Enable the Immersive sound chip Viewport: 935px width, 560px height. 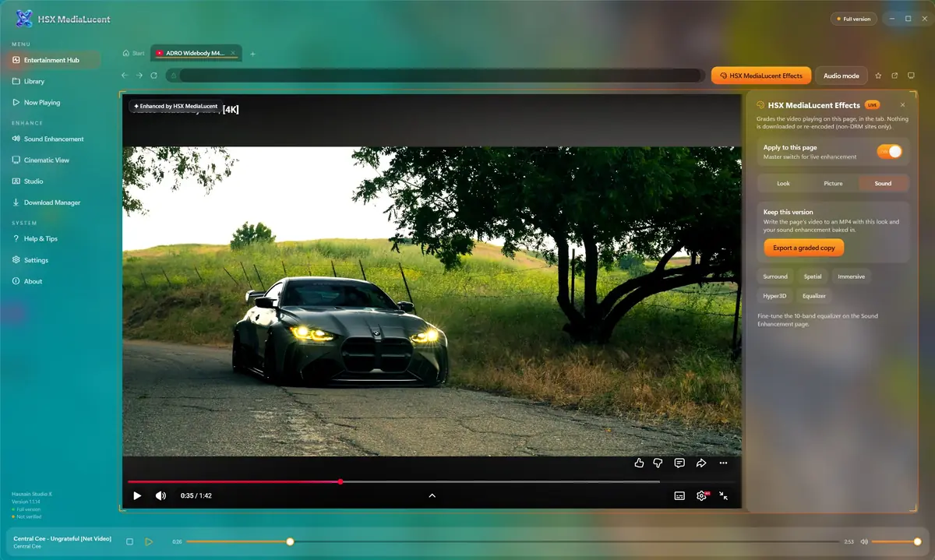851,276
